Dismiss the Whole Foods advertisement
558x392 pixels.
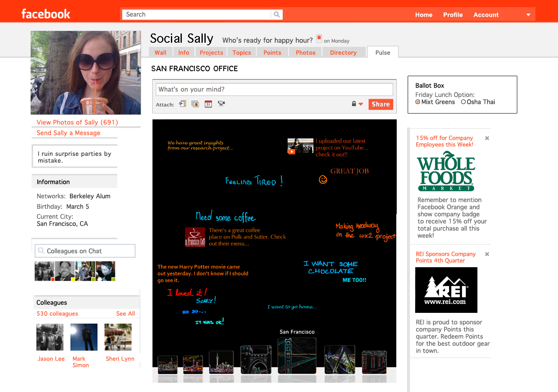(487, 138)
